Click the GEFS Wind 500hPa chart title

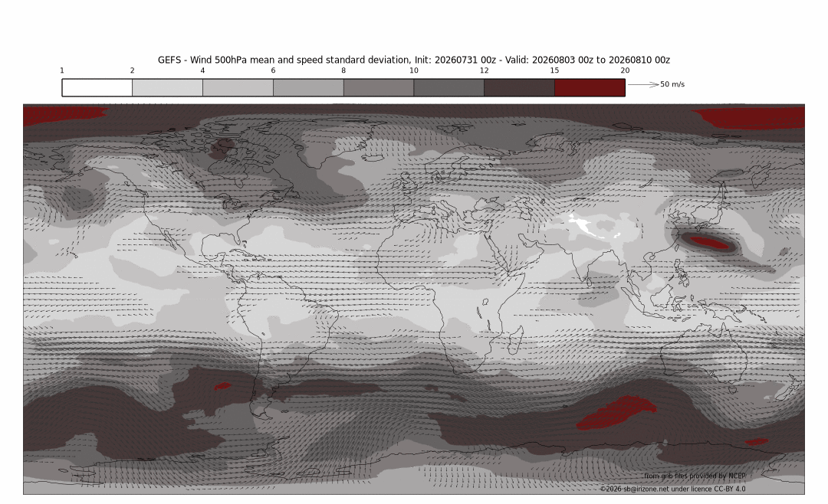coord(413,61)
